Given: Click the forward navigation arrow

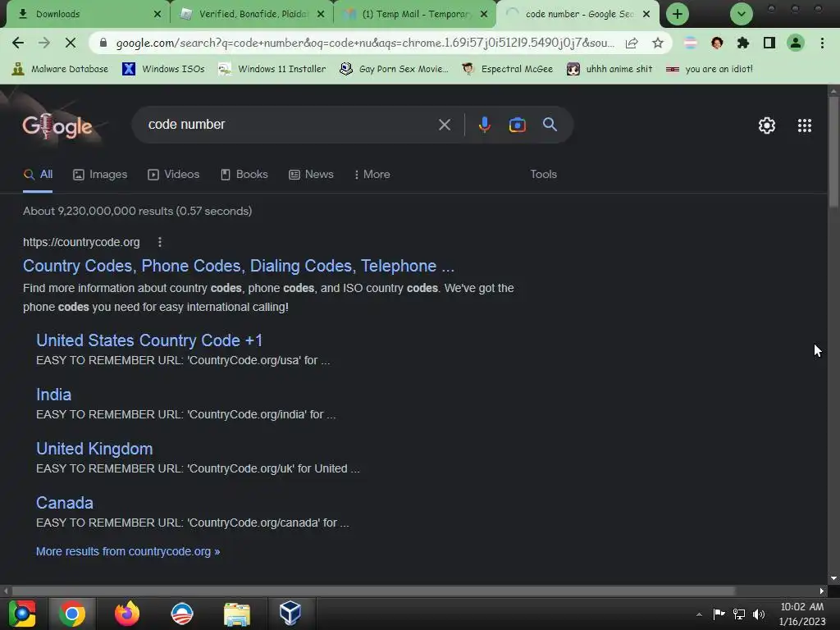Looking at the screenshot, I should (44, 43).
